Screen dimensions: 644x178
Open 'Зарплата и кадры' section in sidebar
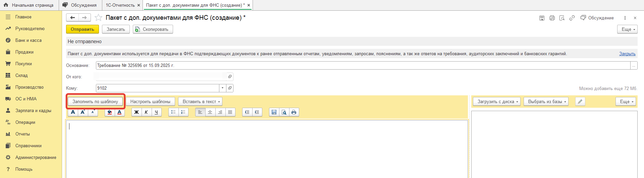[33, 110]
